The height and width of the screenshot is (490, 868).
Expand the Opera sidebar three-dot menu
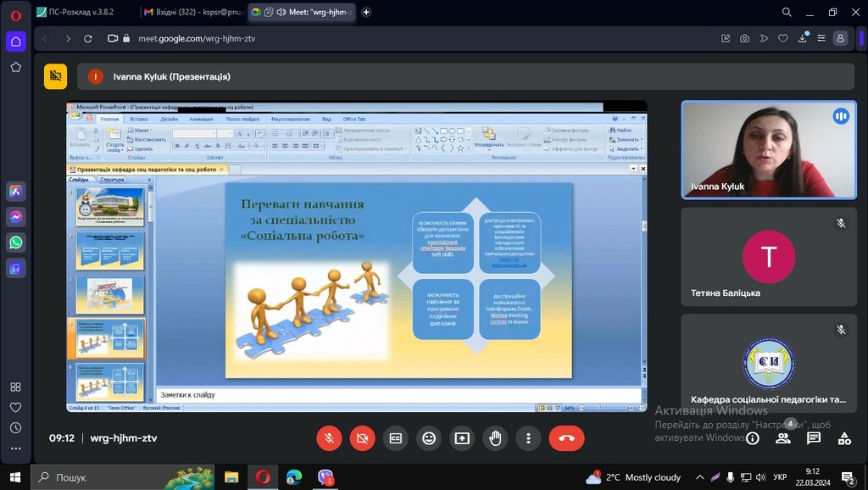tap(16, 448)
